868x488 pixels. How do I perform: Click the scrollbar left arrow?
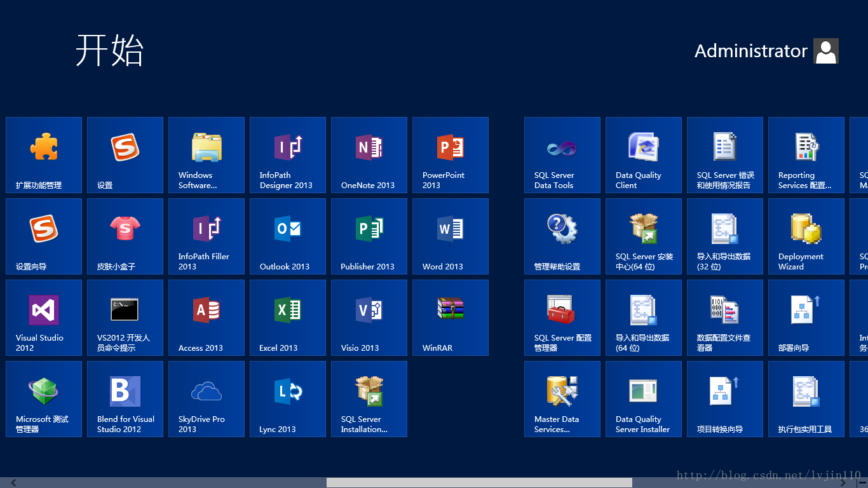tap(13, 483)
